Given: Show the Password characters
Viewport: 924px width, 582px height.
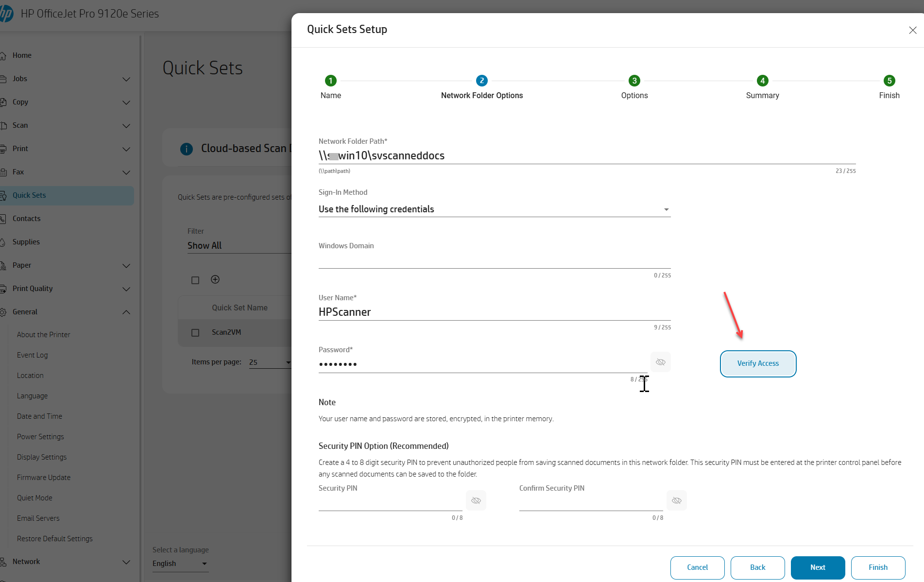Looking at the screenshot, I should click(661, 362).
